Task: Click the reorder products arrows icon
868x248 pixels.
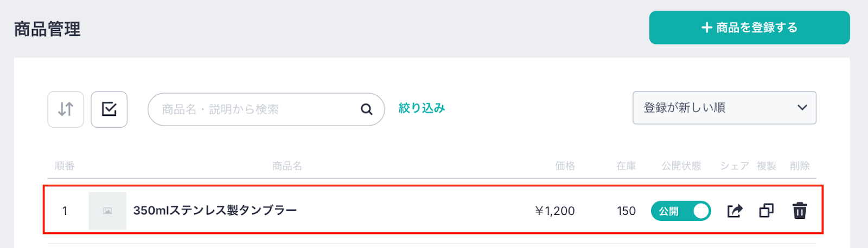Action: click(x=66, y=109)
